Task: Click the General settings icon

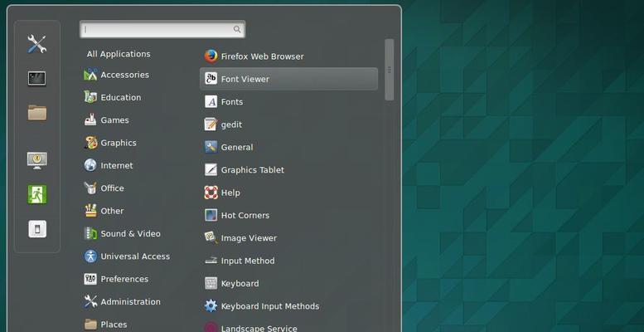Action: [x=211, y=147]
